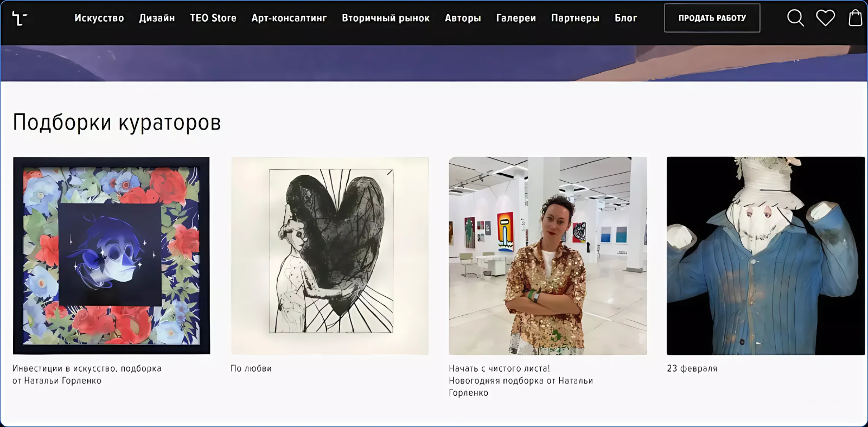Click the purple banner image at top
Screen dimensions: 868x427
[434, 63]
